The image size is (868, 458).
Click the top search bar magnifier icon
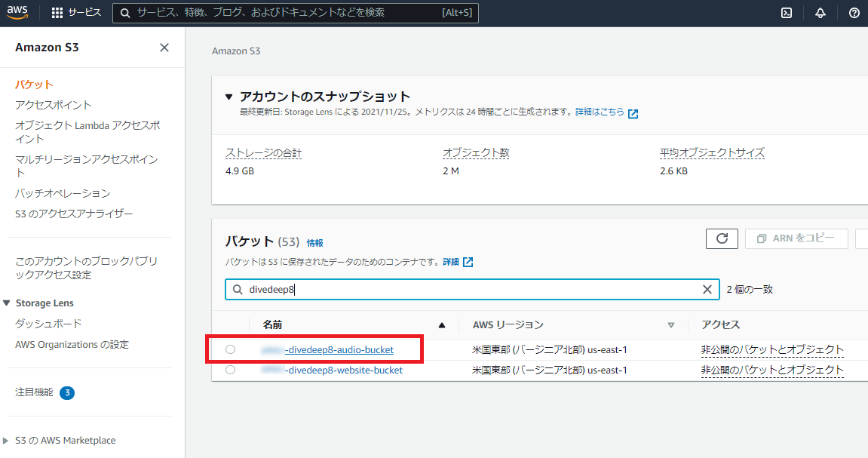click(125, 13)
